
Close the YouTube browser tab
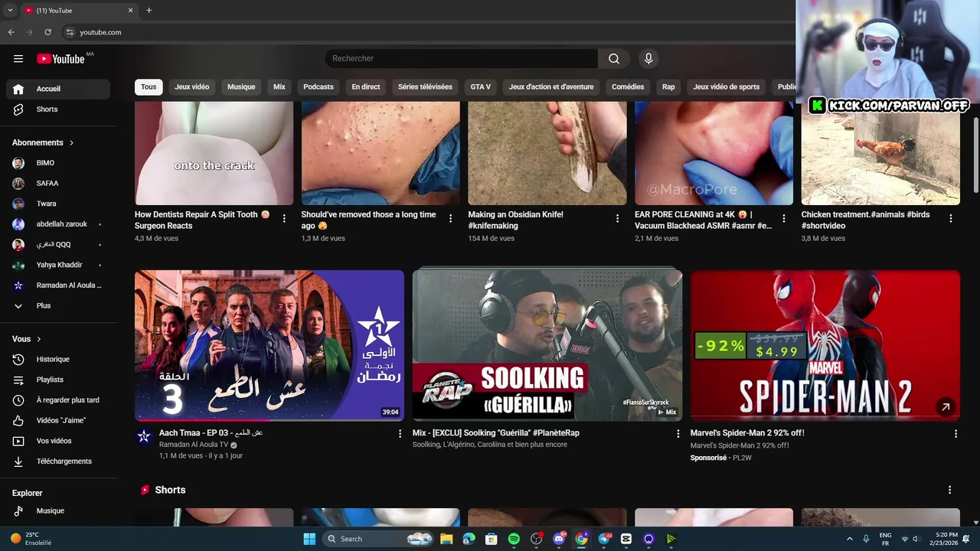point(130,10)
